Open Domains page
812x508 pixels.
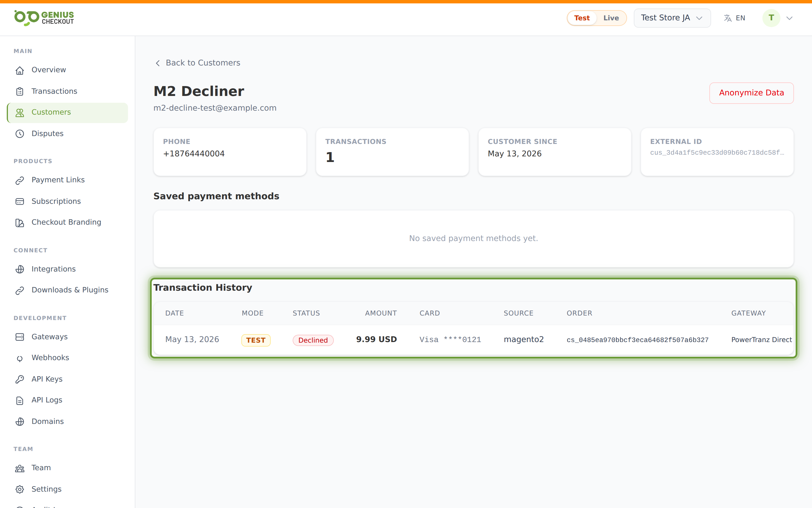[67, 421]
